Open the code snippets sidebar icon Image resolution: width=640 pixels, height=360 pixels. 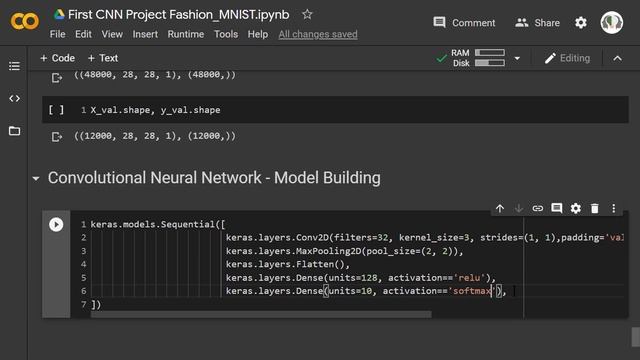click(14, 98)
